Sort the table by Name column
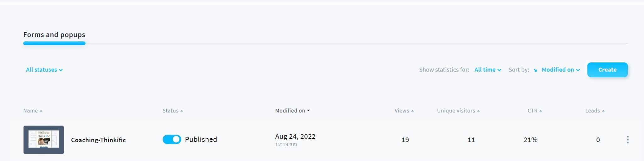 (33, 111)
